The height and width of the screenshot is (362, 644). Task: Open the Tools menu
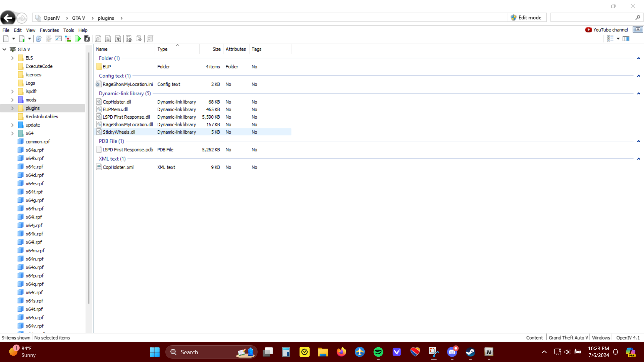68,30
